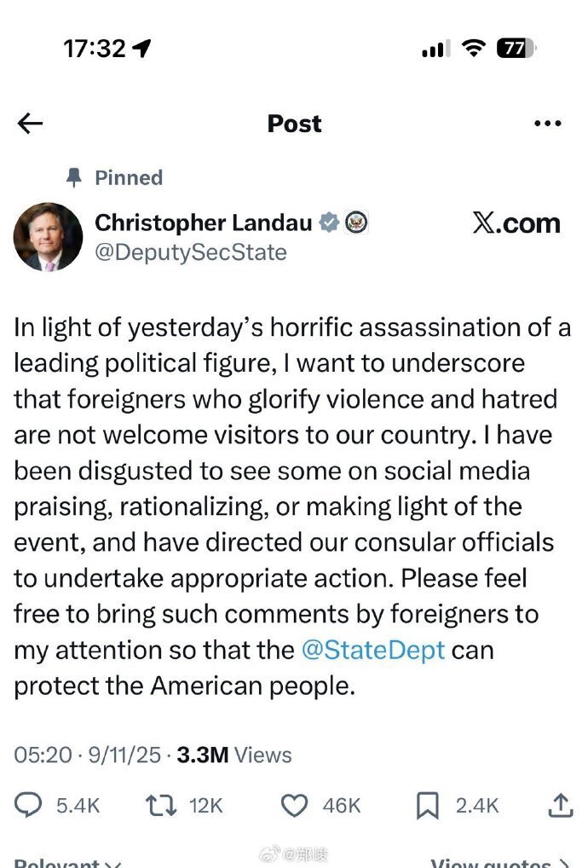Bookmark this post

point(427,805)
